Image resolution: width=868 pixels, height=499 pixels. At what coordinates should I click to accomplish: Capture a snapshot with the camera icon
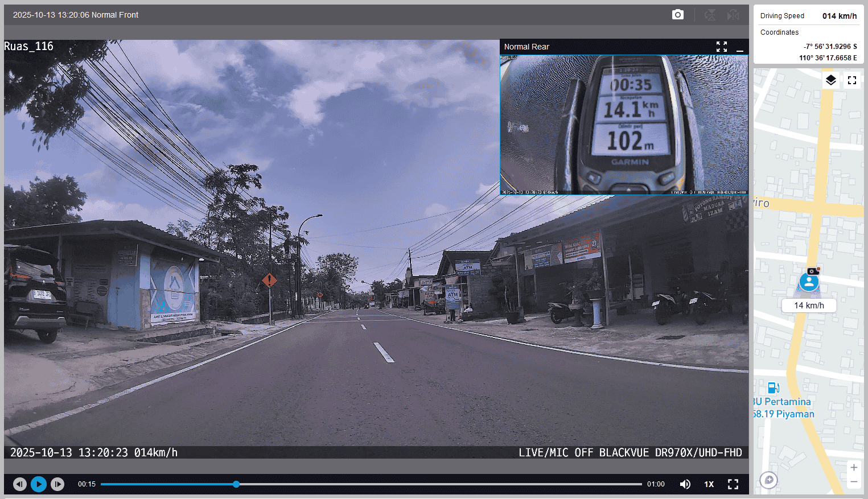[677, 15]
